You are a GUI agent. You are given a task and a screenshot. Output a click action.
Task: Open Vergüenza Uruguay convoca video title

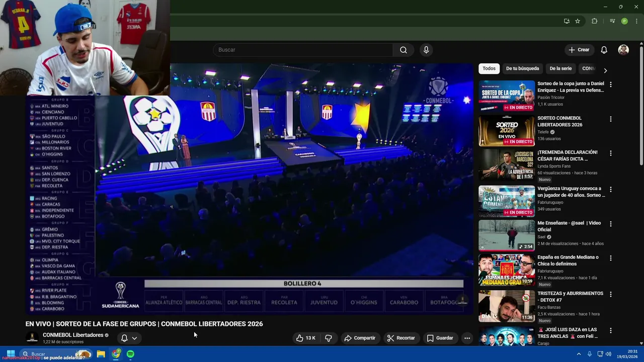tap(571, 192)
